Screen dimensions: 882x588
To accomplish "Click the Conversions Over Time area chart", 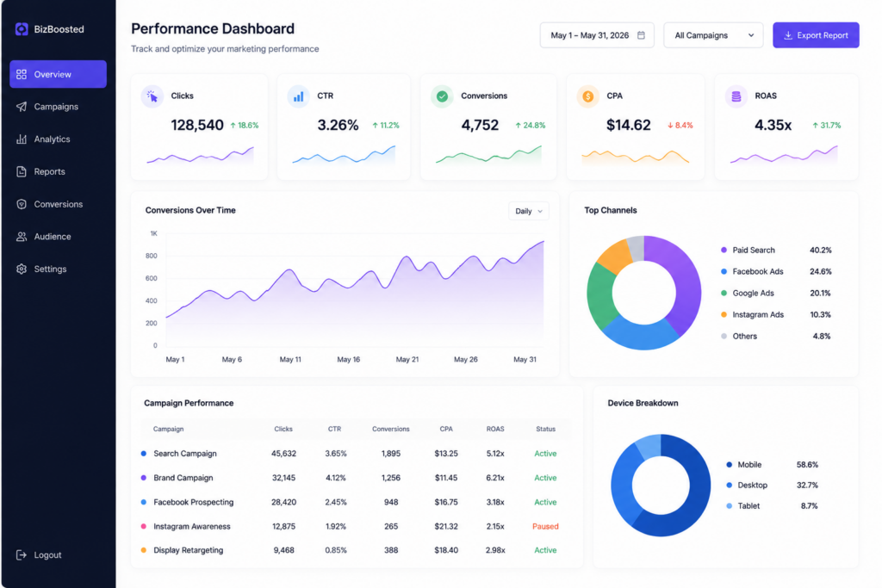I will pyautogui.click(x=355, y=294).
